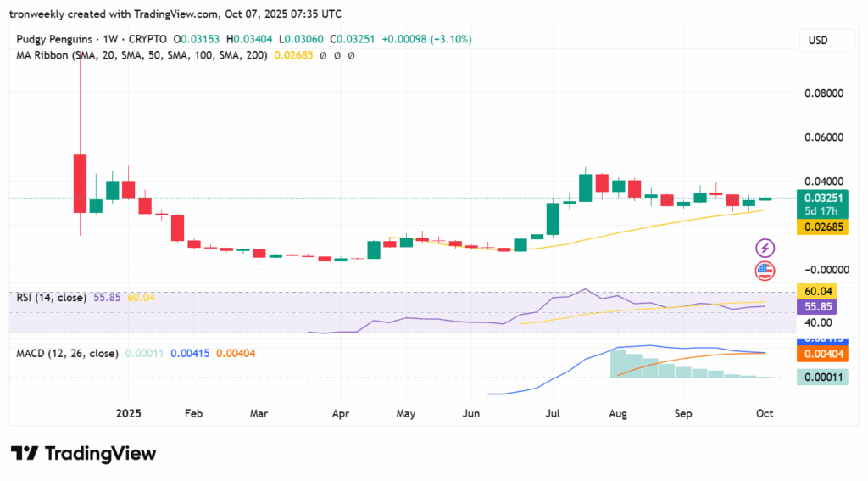Click the purple lightning bolt event icon
The width and height of the screenshot is (868, 481).
[x=765, y=248]
